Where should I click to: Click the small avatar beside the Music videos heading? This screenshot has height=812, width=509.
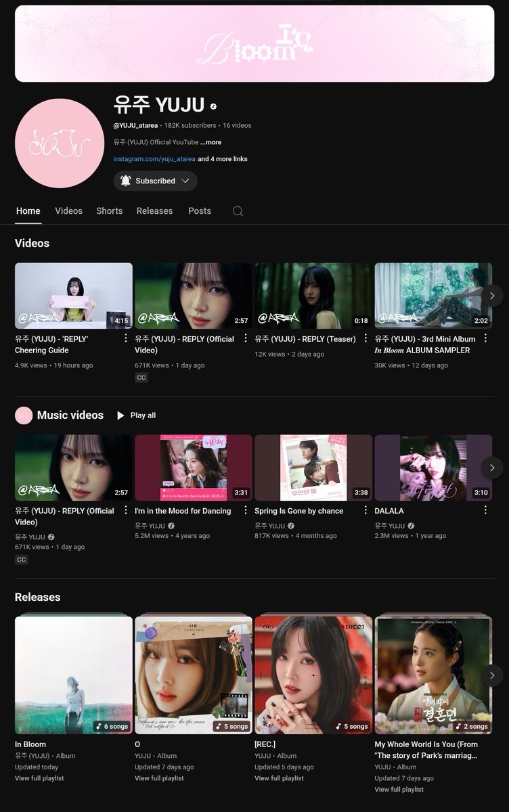[24, 415]
